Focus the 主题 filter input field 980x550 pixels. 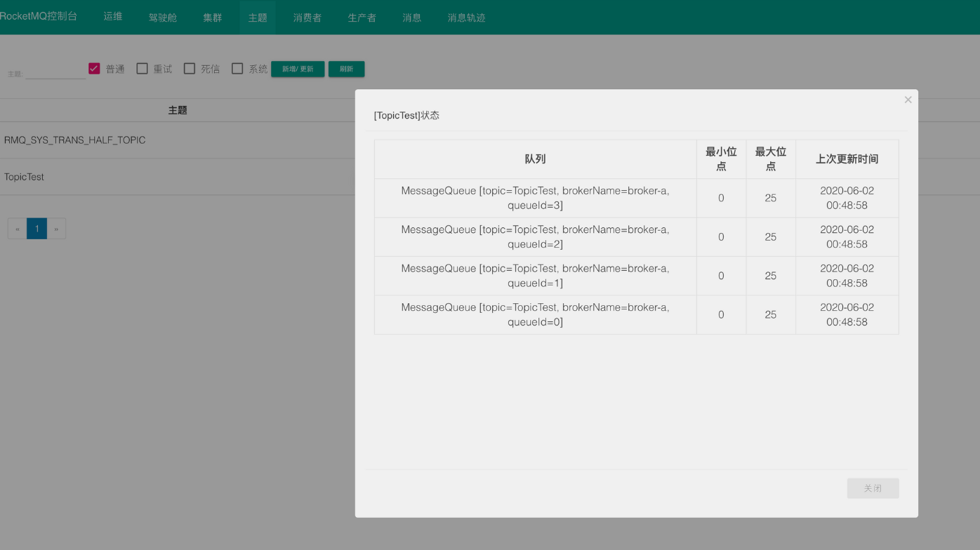pyautogui.click(x=55, y=72)
